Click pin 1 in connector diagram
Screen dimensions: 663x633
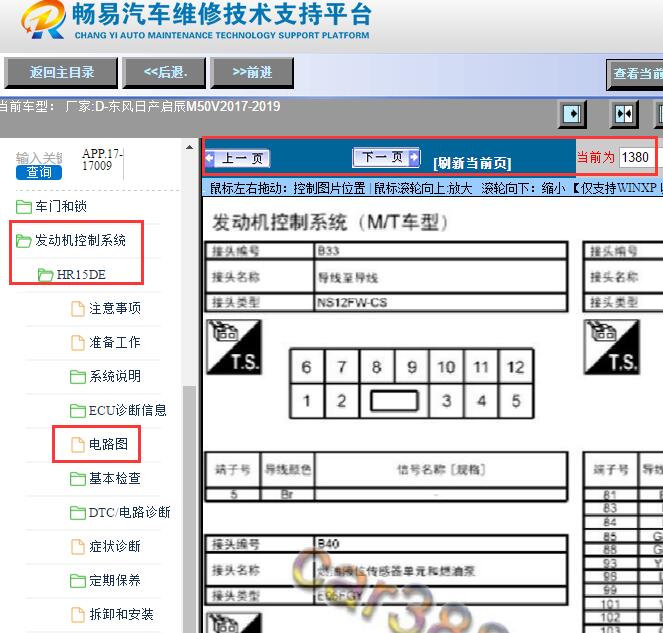pyautogui.click(x=307, y=401)
